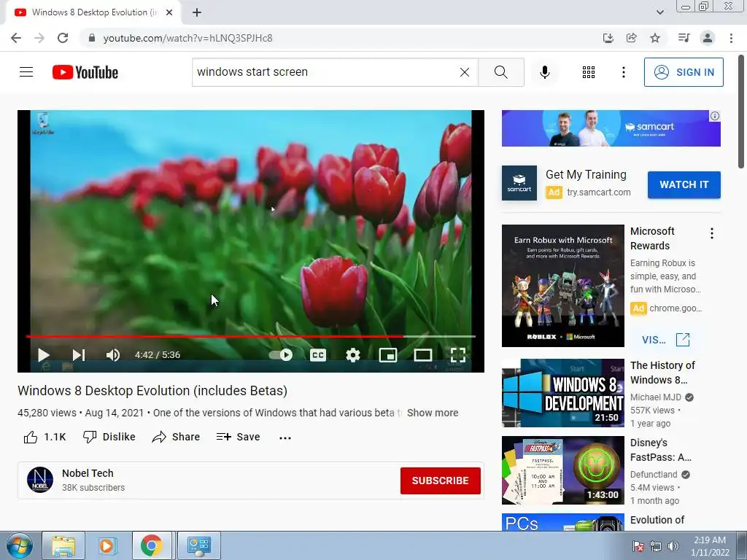Click the samcart banner ad
This screenshot has height=560, width=747.
[x=611, y=128]
